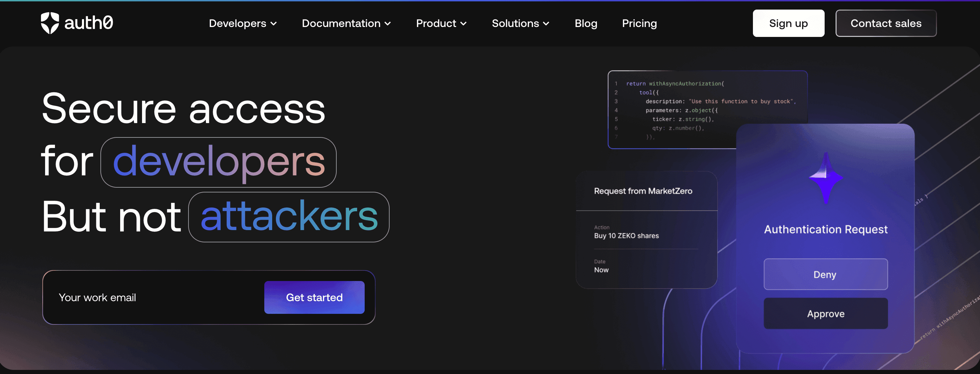
Task: Click the highlighted attackers pill word
Action: (289, 217)
